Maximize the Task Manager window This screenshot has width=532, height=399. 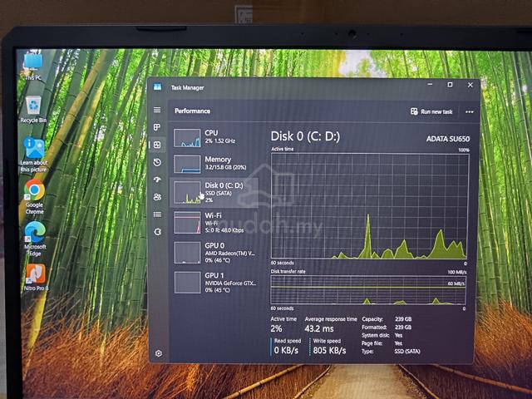click(x=450, y=85)
